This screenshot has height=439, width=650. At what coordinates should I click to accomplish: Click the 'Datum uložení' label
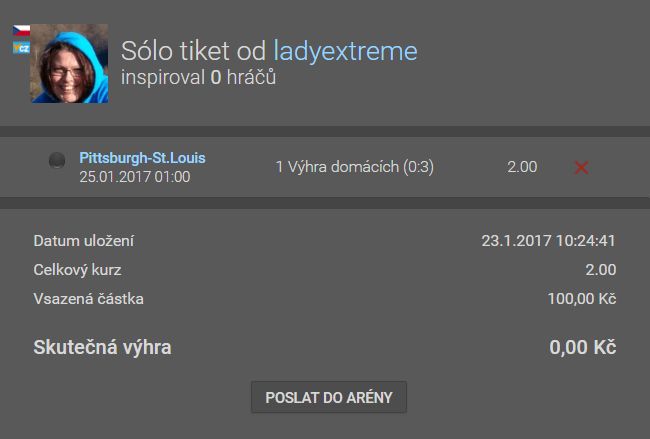click(84, 241)
